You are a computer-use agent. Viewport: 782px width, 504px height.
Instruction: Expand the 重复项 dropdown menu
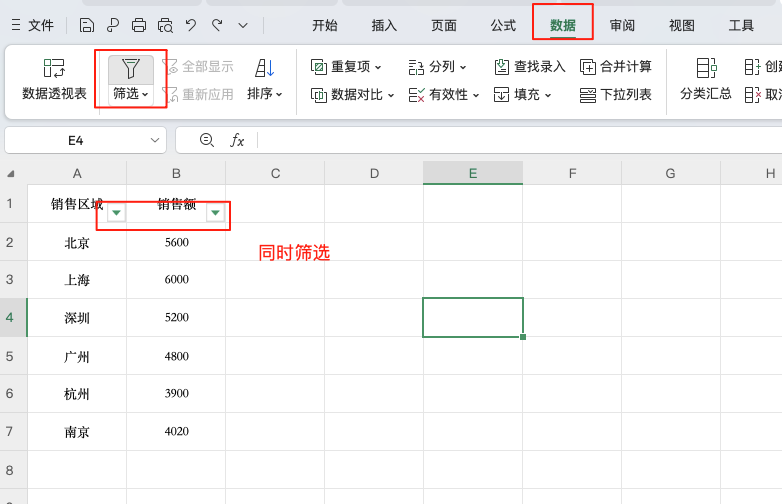[x=347, y=67]
